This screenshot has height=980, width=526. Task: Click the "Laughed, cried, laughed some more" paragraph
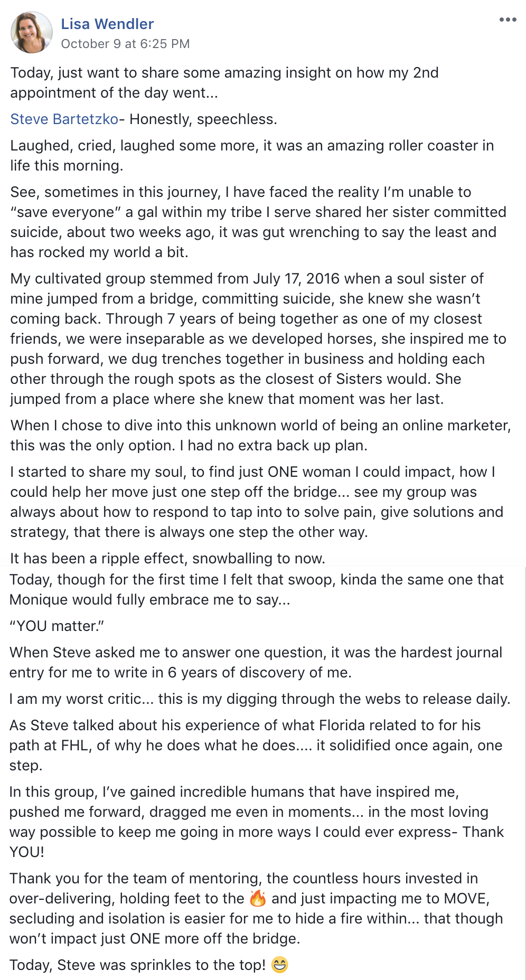coord(251,156)
